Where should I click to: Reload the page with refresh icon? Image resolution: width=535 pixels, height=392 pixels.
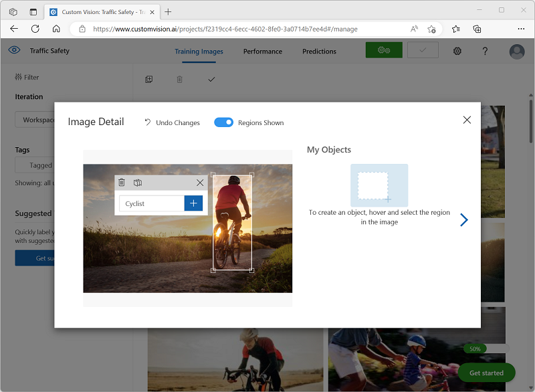pos(35,29)
